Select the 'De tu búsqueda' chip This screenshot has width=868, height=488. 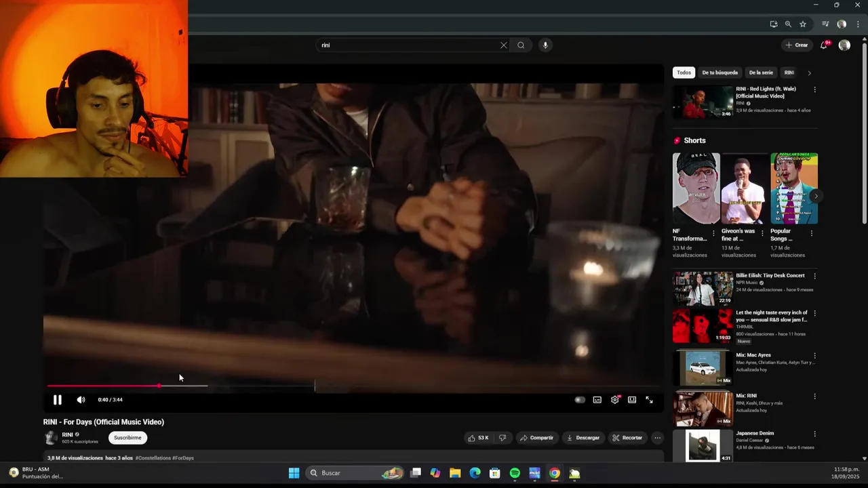tap(720, 73)
